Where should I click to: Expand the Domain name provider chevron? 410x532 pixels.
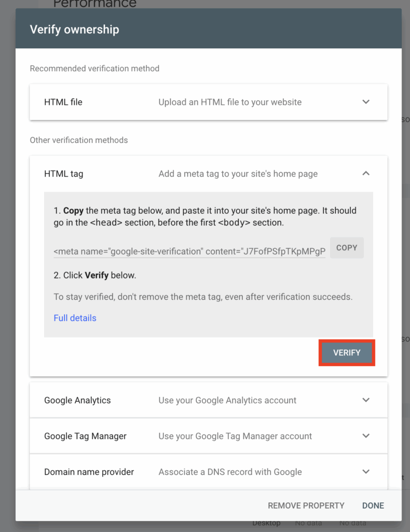(366, 472)
